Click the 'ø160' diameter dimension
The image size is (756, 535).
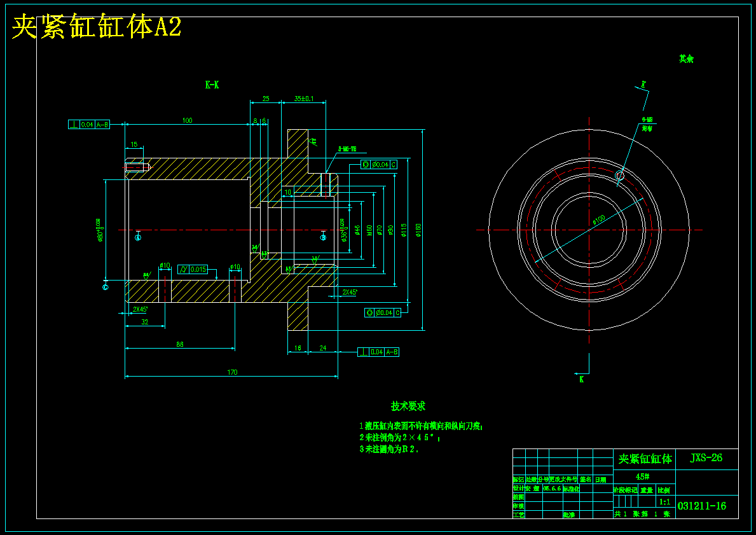tap(418, 230)
